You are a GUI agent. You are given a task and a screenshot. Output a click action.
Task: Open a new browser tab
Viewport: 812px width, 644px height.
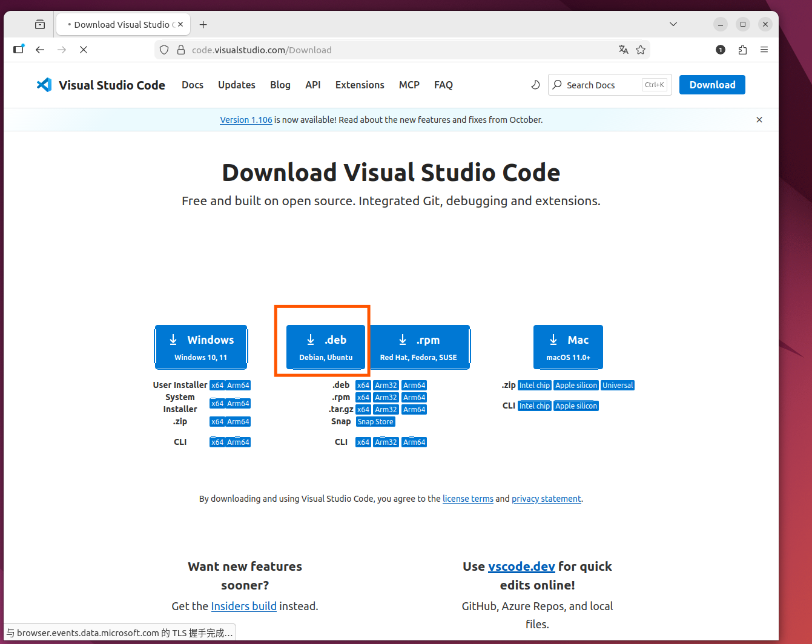coord(203,24)
